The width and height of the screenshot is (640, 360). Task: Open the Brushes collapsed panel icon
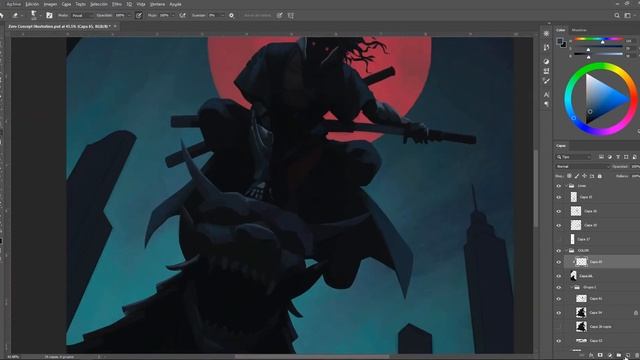(547, 81)
